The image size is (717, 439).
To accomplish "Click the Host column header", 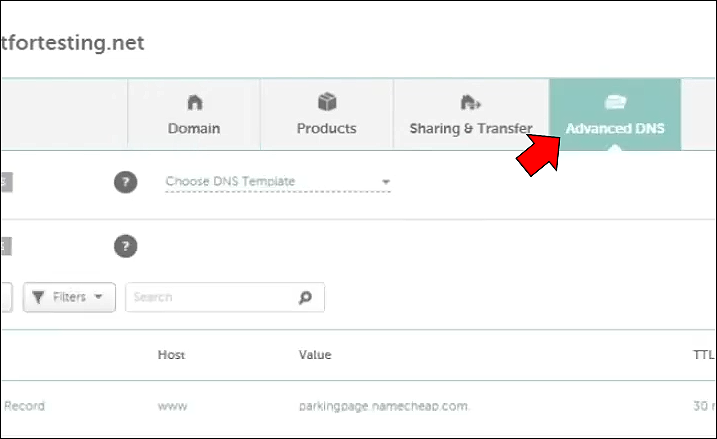I will (171, 355).
